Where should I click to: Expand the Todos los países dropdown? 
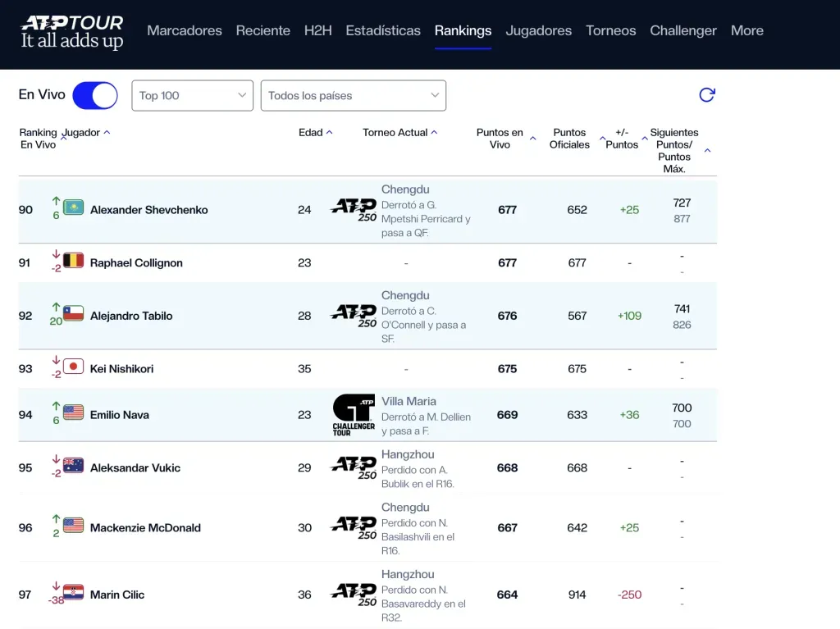(x=353, y=95)
